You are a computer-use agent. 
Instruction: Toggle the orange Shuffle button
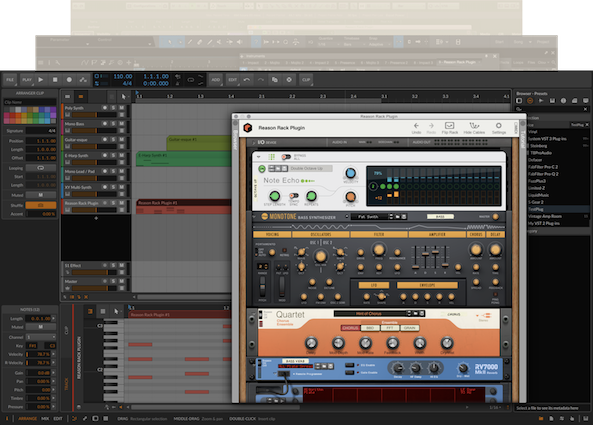pos(40,205)
